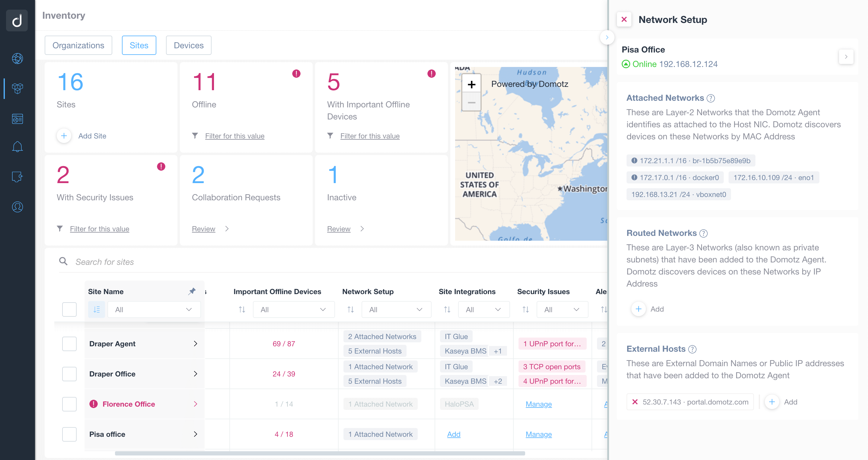Viewport: 868px width, 460px height.
Task: Open the Site Integrations filter dropdown
Action: 484,309
